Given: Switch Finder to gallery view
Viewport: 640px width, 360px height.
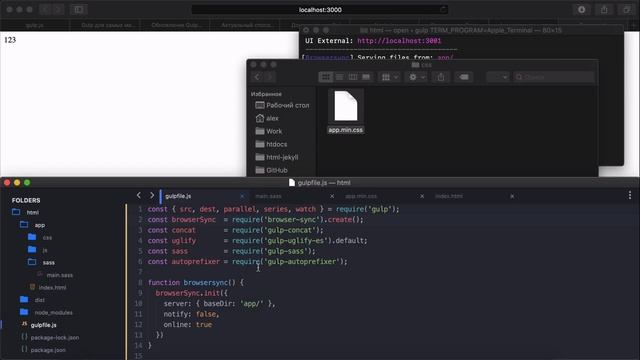Looking at the screenshot, I should pyautogui.click(x=366, y=77).
